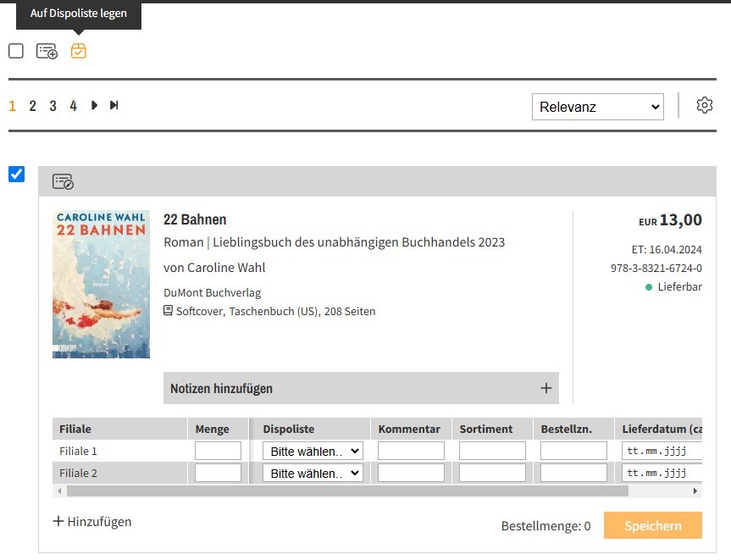Click Menge field for Filiale 2
This screenshot has width=731, height=560.
point(218,473)
